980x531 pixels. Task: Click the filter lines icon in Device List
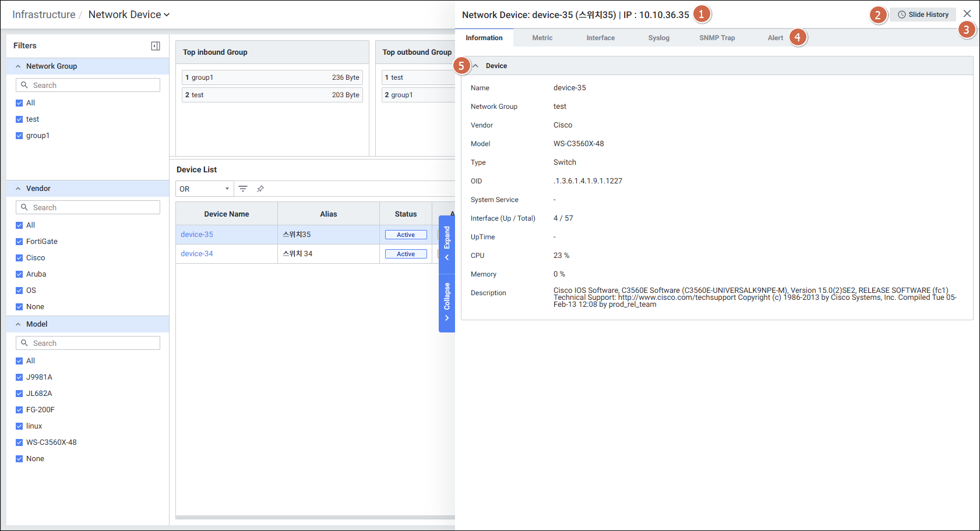[243, 189]
